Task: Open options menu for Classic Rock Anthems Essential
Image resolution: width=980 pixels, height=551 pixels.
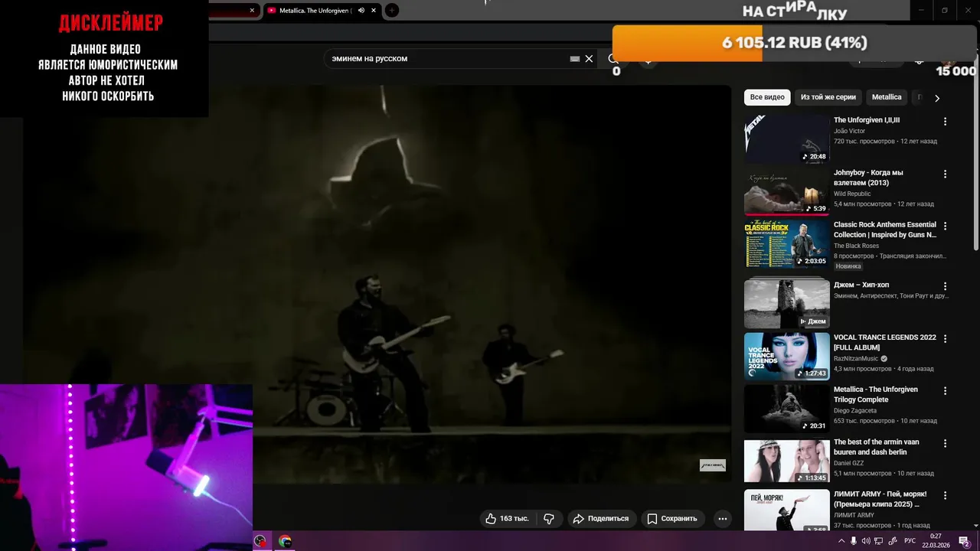Action: [x=945, y=227]
